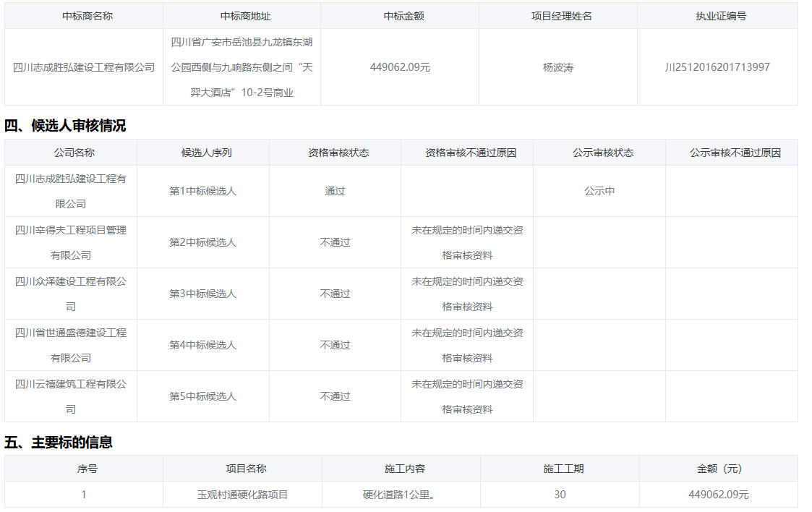Select the license number 川2512016201713997
Viewport: 812px width, 512px height.
(x=717, y=67)
